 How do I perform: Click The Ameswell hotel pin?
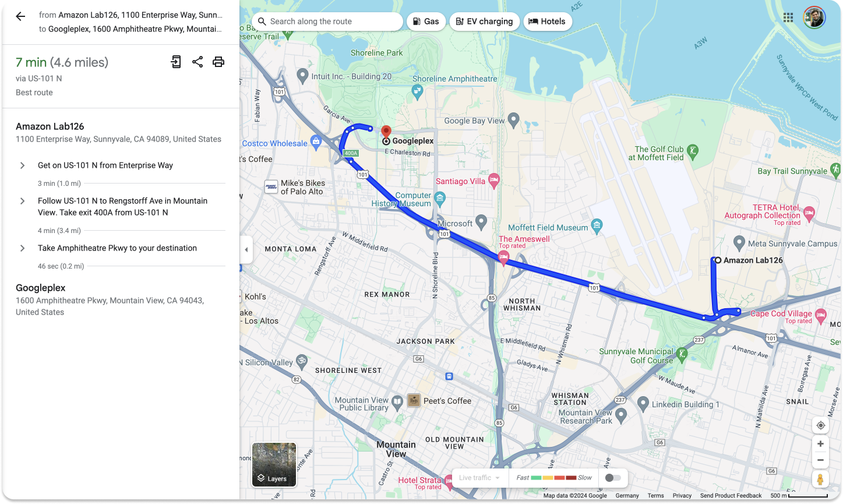pos(504,258)
